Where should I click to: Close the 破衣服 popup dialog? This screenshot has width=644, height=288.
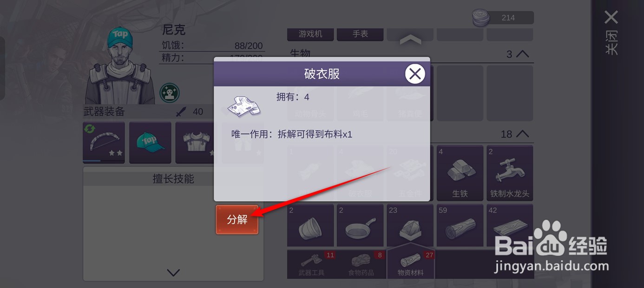tap(415, 73)
